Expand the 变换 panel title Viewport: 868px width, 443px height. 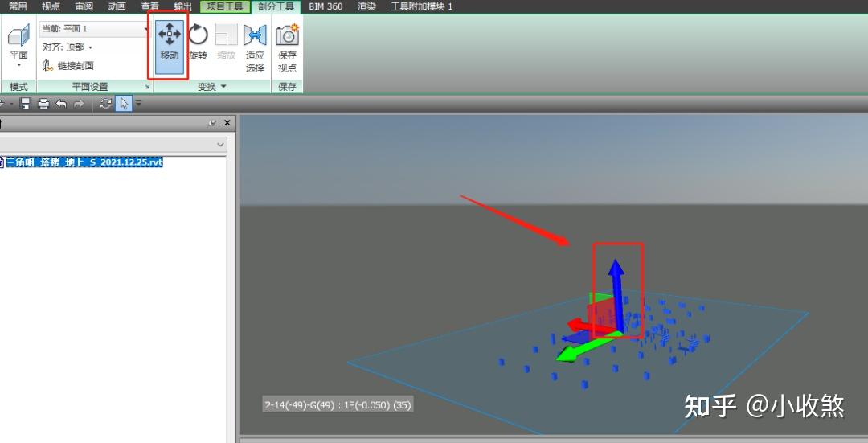click(212, 87)
